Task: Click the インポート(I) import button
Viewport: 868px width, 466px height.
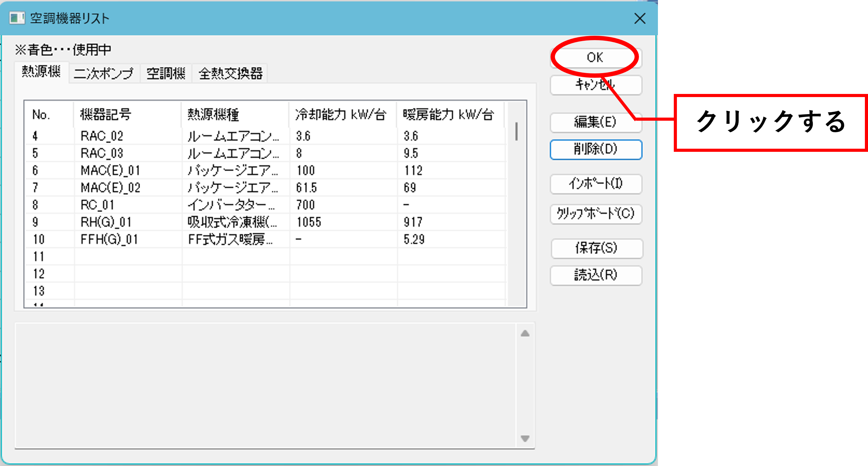Action: pos(596,184)
